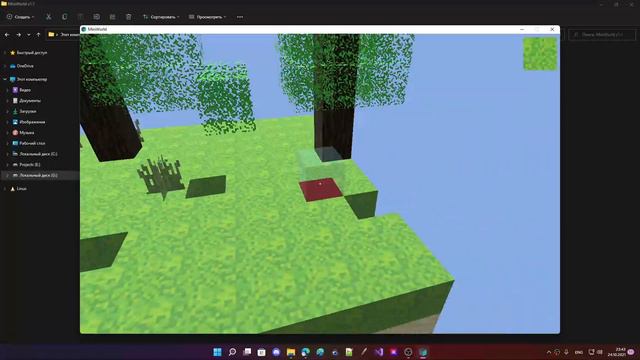Viewport: 640px width, 360px height.
Task: Go forward with Explorer's forward arrow
Action: click(18, 35)
